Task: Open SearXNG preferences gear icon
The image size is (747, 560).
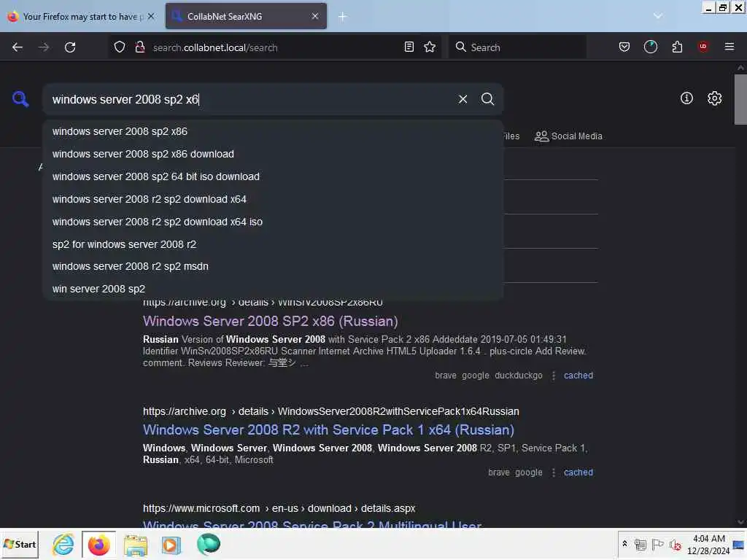Action: (x=714, y=98)
